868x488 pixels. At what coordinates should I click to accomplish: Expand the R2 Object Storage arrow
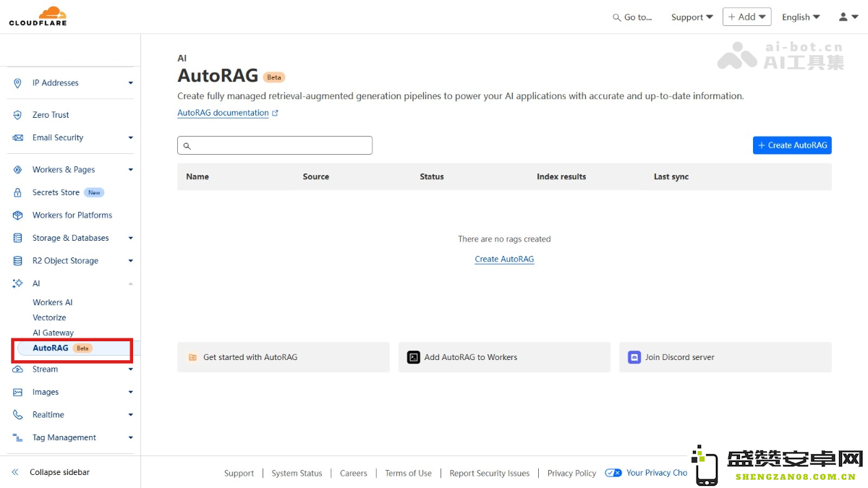(x=131, y=261)
